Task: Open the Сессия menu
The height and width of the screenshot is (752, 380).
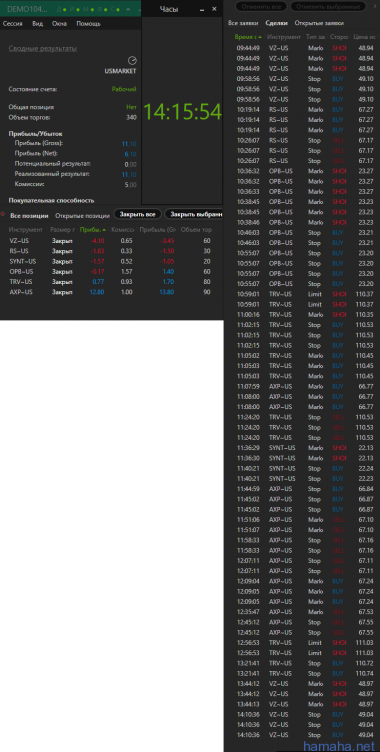Action: pos(13,23)
